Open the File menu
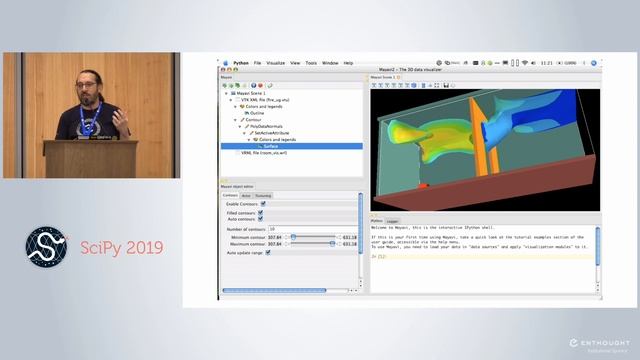Viewport: 640px width, 360px height. tap(257, 63)
